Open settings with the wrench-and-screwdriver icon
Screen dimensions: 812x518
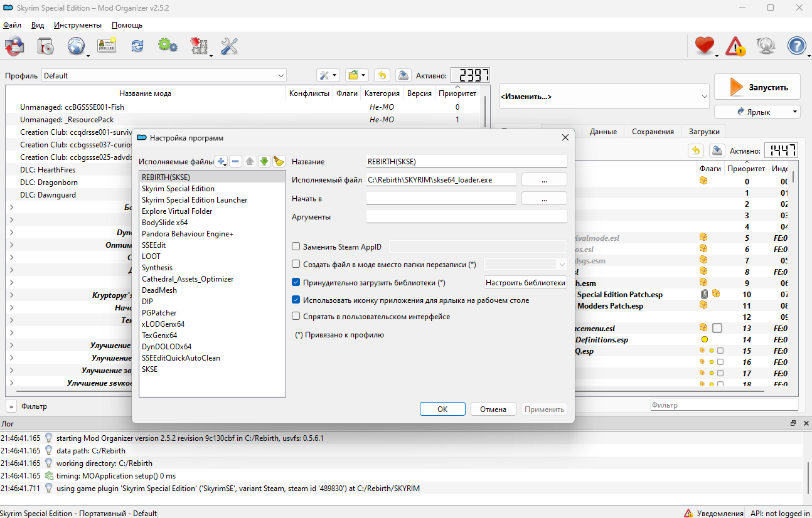pyautogui.click(x=230, y=46)
